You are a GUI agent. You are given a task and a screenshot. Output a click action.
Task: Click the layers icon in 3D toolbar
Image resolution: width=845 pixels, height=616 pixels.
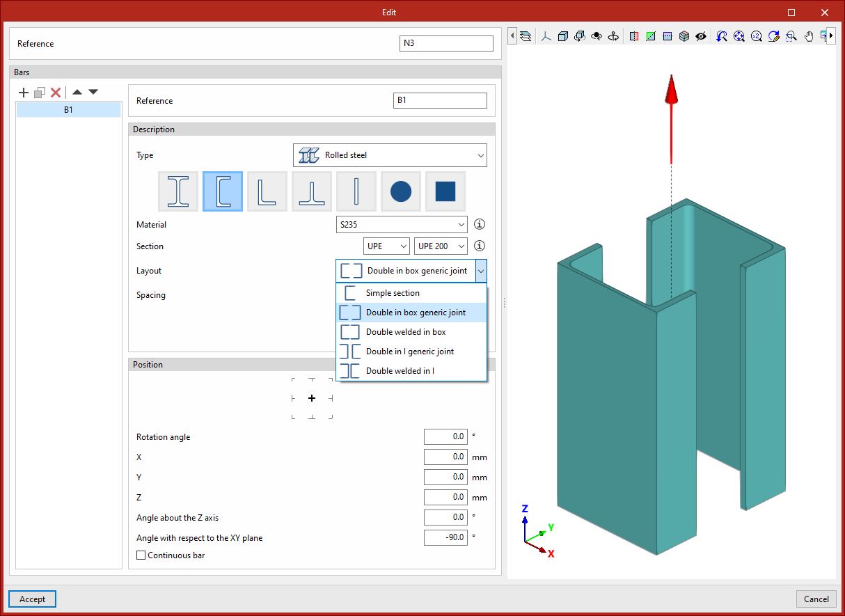[x=526, y=36]
